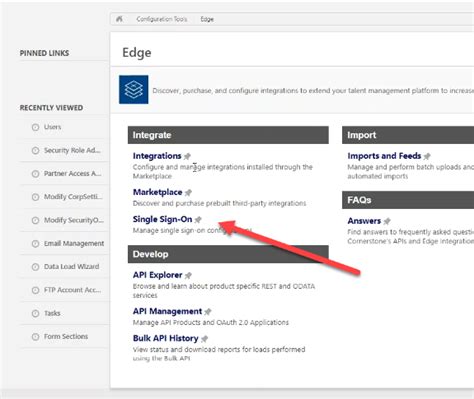Click the blue Edge layers logo
The image size is (474, 399).
tap(134, 90)
